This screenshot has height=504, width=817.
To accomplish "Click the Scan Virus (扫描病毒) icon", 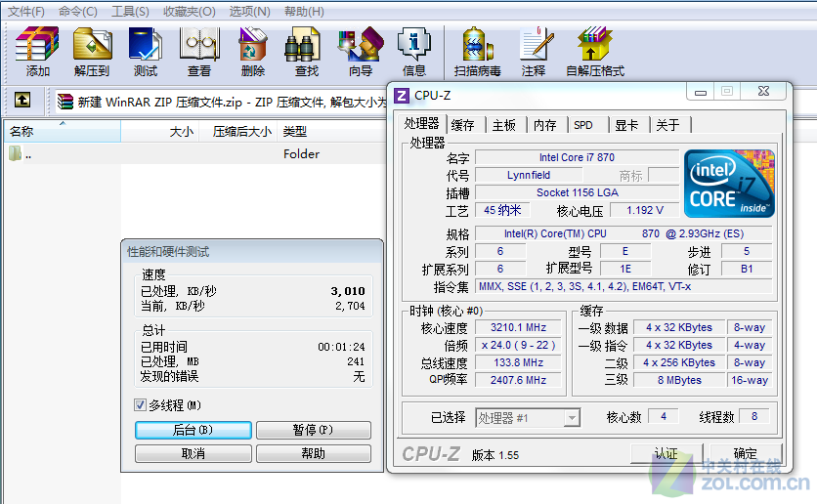I will pos(477,44).
